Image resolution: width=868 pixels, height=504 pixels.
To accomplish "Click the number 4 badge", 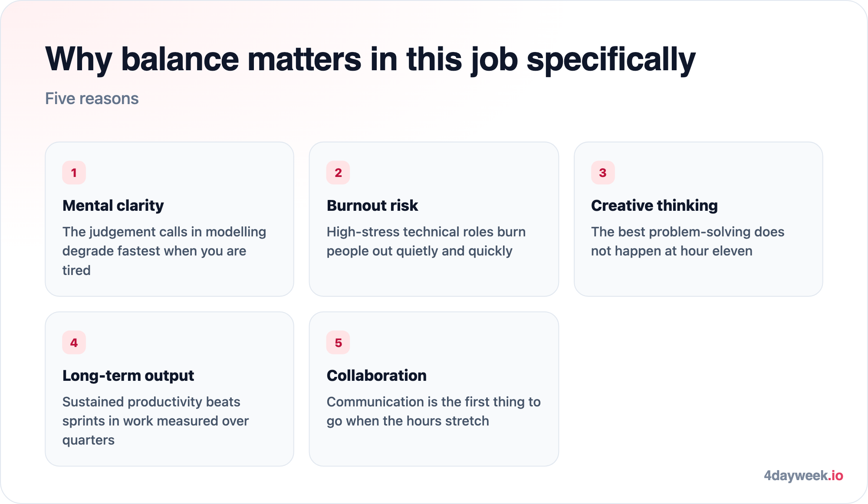I will coord(74,343).
